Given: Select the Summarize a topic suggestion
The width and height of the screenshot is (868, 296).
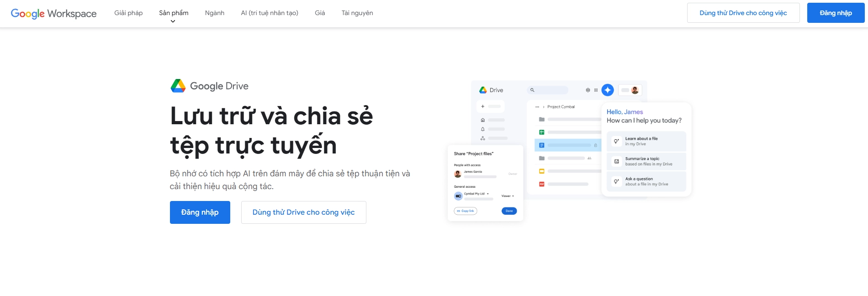Looking at the screenshot, I should [646, 161].
